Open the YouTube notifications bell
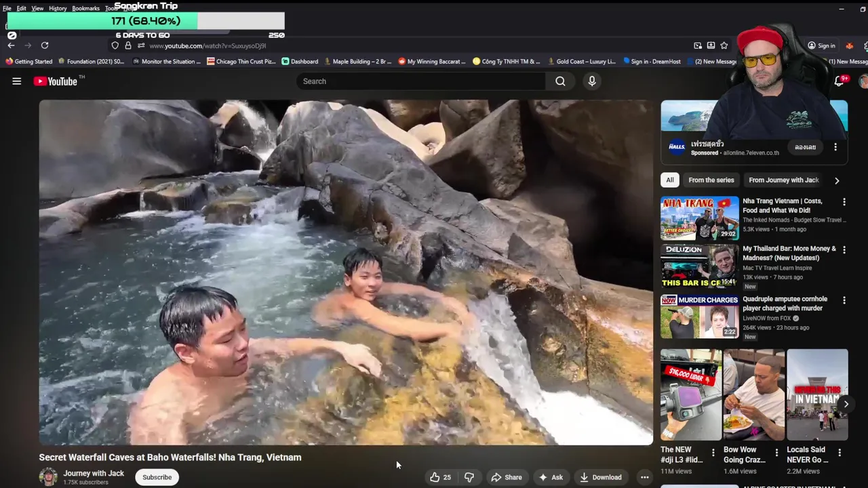868x488 pixels. point(840,81)
